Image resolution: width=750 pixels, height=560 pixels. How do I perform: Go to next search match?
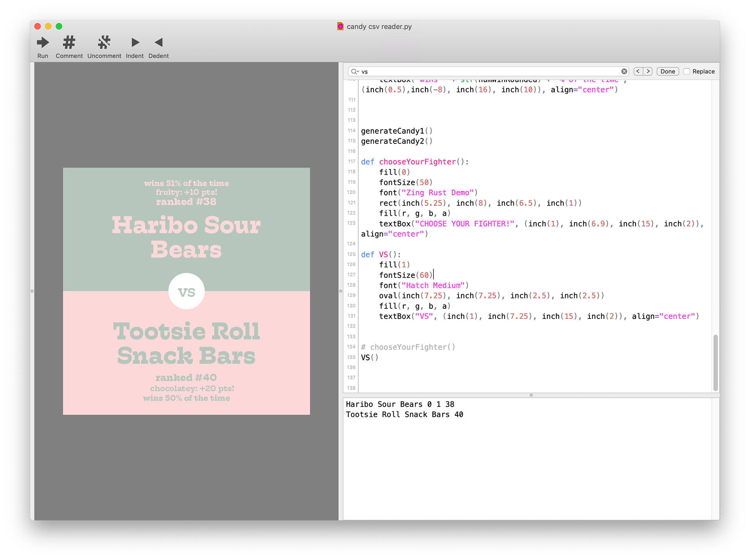click(x=648, y=72)
